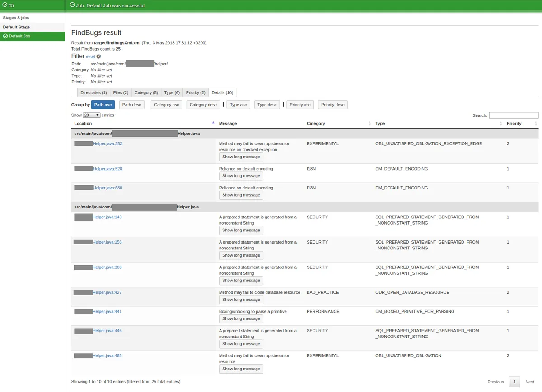This screenshot has width=542, height=392.
Task: Open the Show entries count dropdown
Action: pyautogui.click(x=92, y=115)
